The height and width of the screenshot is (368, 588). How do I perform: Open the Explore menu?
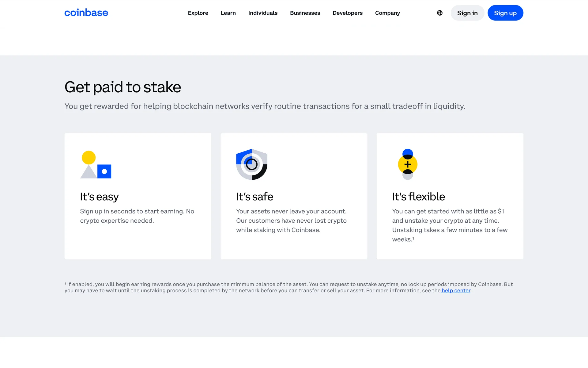[198, 13]
